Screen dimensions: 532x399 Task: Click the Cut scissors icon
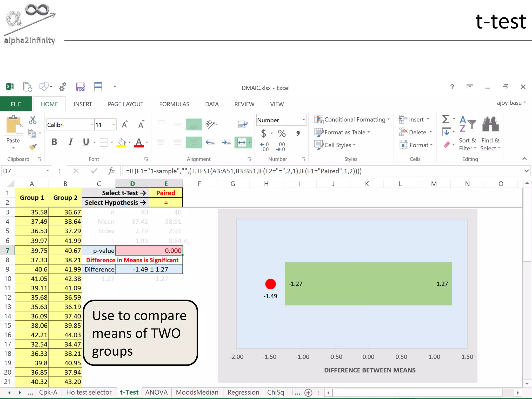pyautogui.click(x=33, y=120)
